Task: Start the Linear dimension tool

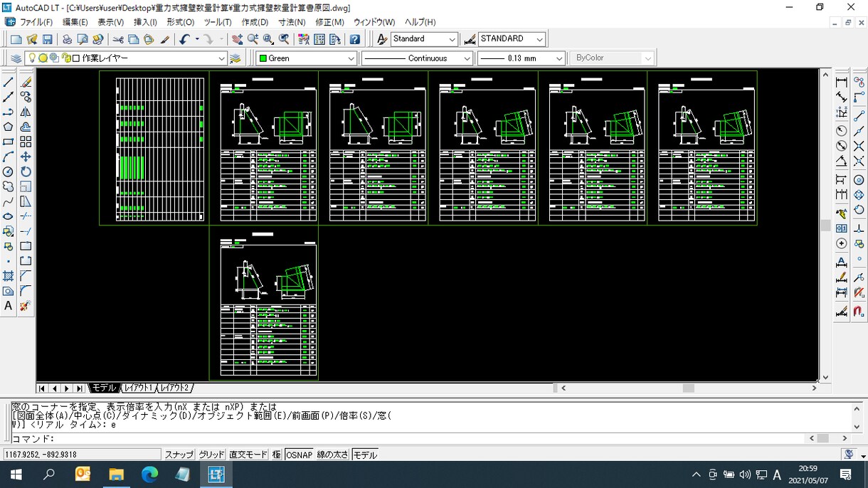Action: coord(842,82)
